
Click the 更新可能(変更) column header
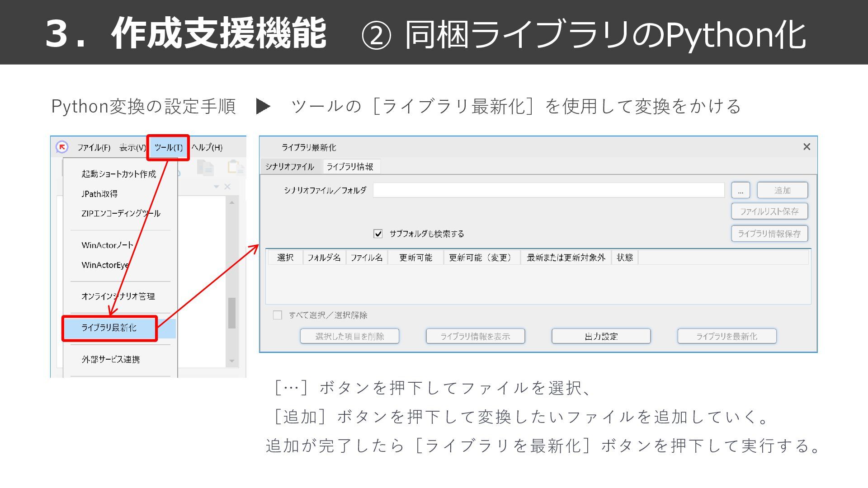click(x=482, y=258)
